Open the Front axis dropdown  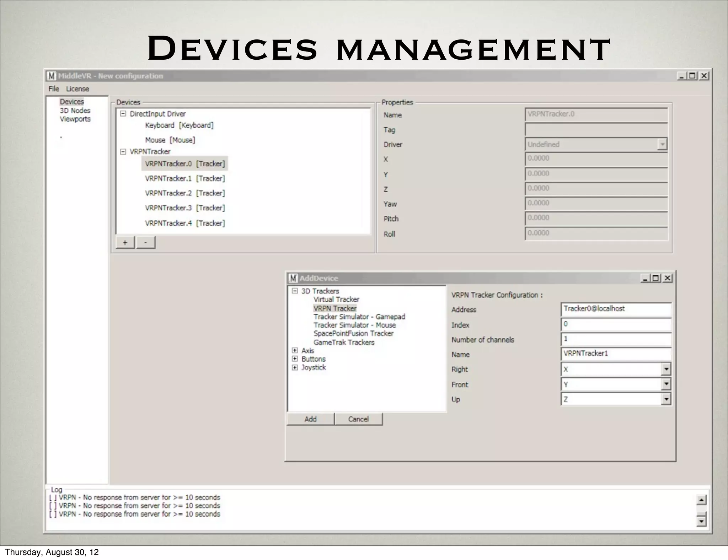666,384
